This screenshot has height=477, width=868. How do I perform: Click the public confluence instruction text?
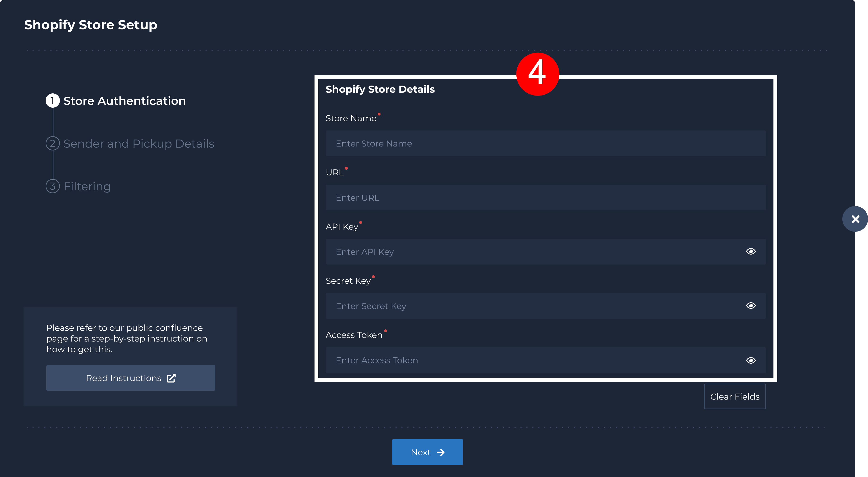127,338
